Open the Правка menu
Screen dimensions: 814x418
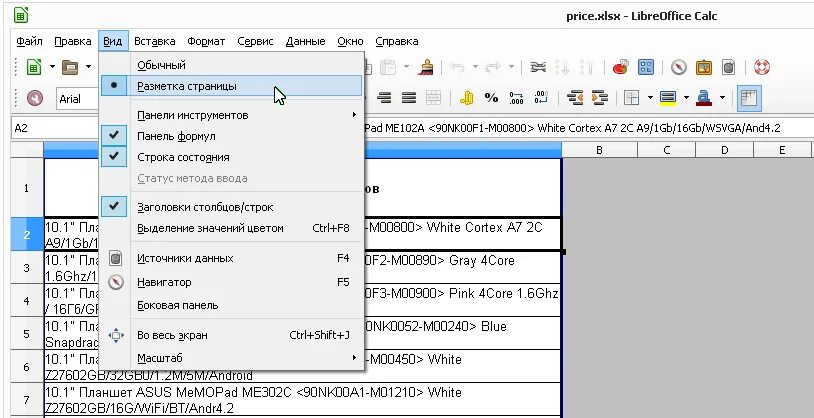73,41
